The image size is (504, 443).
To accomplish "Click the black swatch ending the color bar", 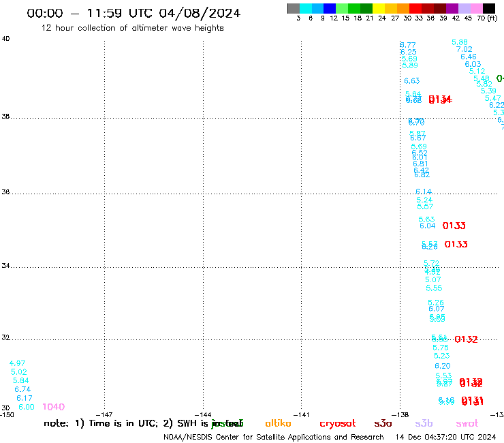I will [x=489, y=8].
